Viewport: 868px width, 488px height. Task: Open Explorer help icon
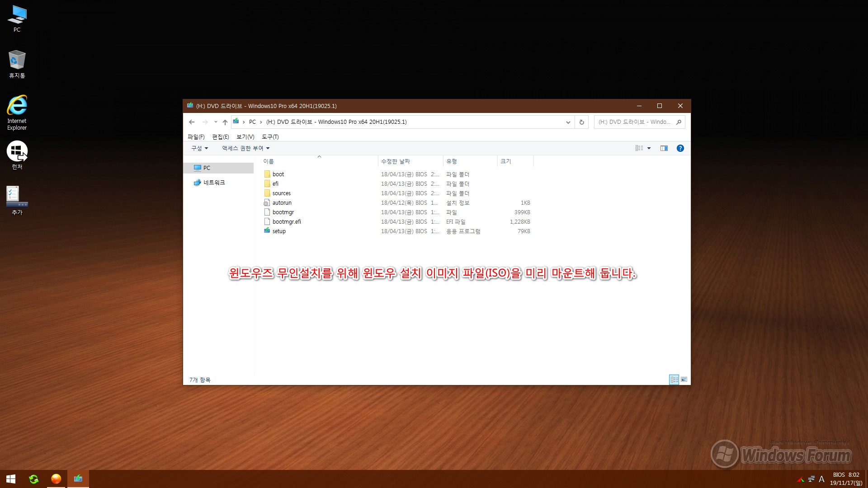(680, 148)
